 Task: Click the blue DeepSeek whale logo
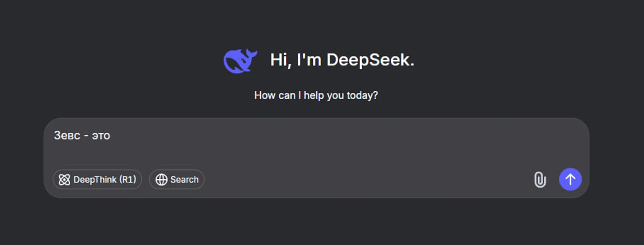click(x=240, y=60)
